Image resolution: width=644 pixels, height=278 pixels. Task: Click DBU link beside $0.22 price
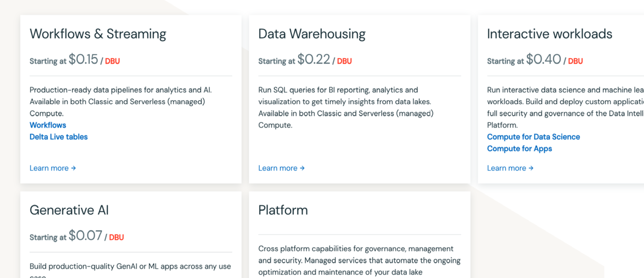(x=344, y=61)
